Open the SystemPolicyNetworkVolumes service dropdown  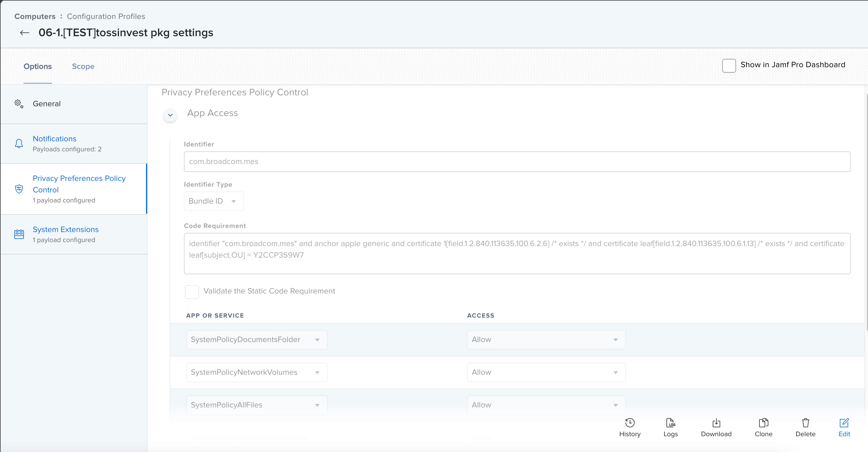point(256,372)
